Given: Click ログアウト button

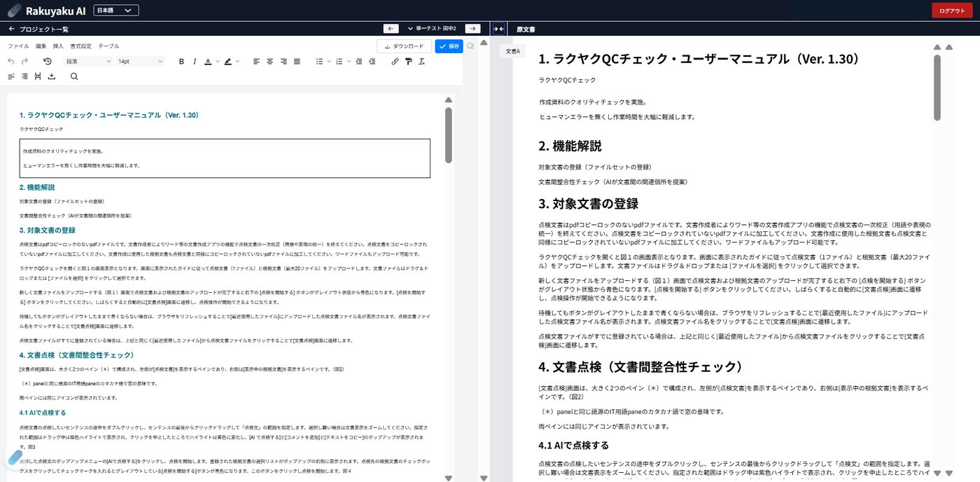Looking at the screenshot, I should click(952, 11).
